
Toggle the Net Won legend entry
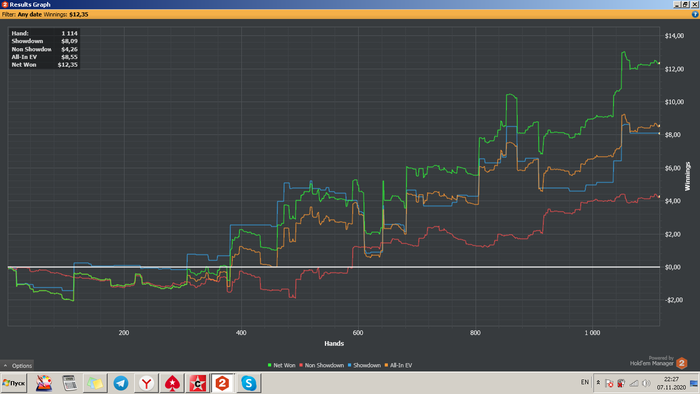click(x=281, y=365)
